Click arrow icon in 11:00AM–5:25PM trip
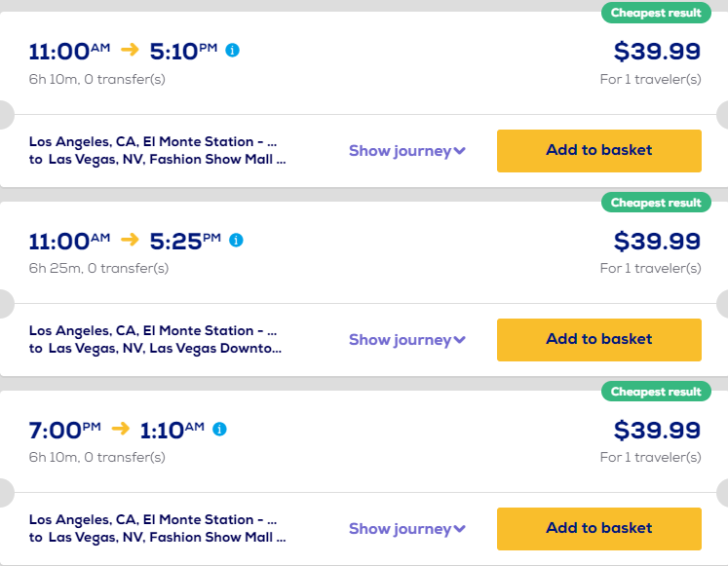The width and height of the screenshot is (728, 566). [131, 240]
